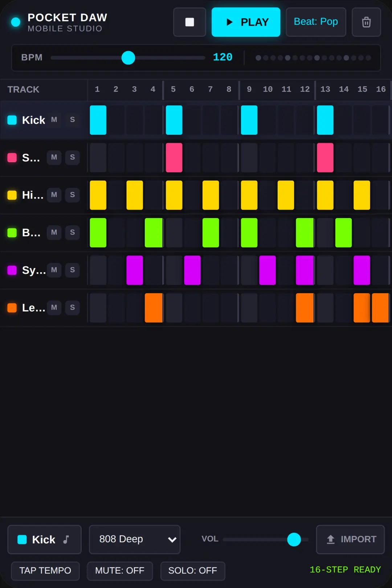Toggle the SOLO: OFF button
392x588 pixels.
[193, 571]
